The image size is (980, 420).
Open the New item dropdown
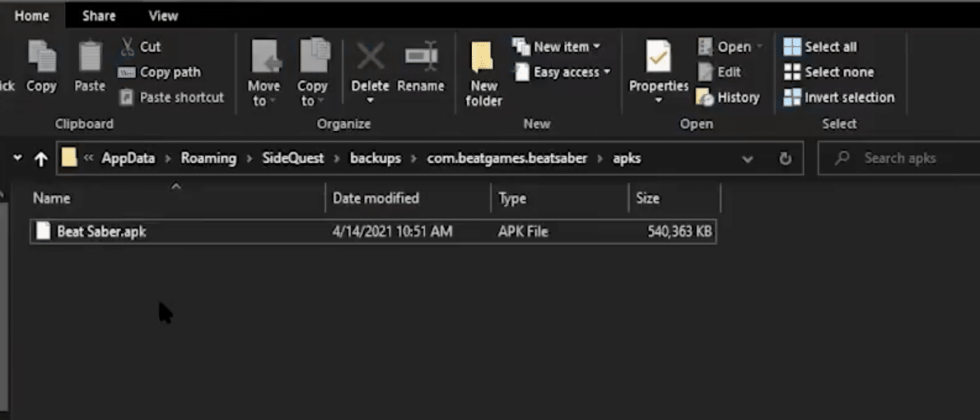(556, 47)
